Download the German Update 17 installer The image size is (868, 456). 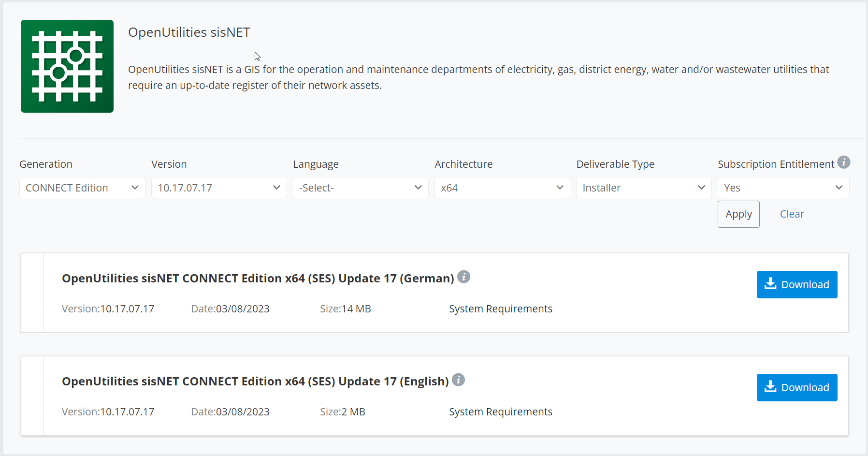coord(797,284)
